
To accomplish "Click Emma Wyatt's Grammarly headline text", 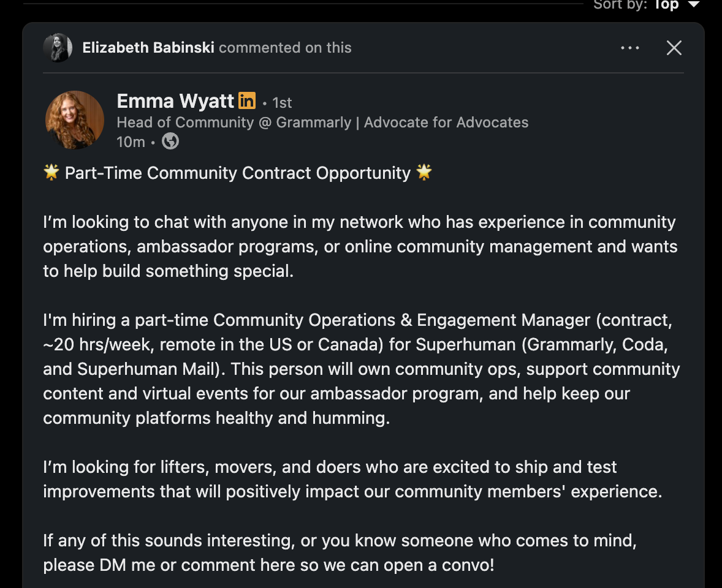I will coord(322,122).
